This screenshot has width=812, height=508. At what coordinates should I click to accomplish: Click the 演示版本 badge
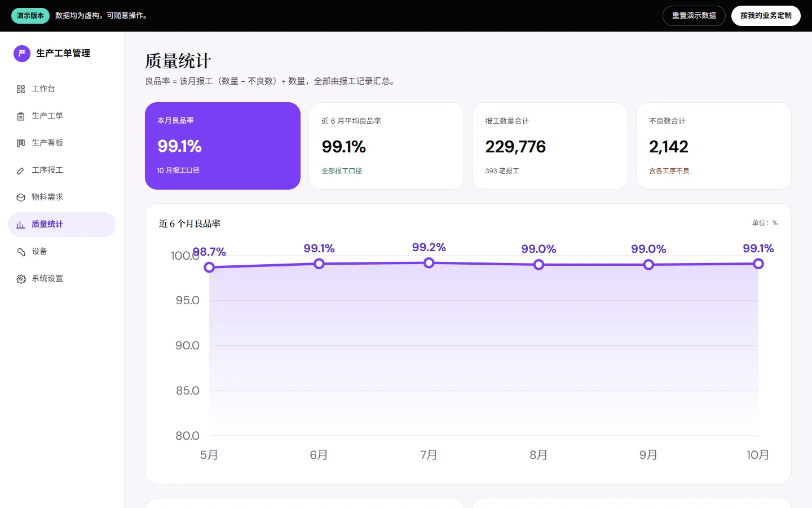[30, 16]
